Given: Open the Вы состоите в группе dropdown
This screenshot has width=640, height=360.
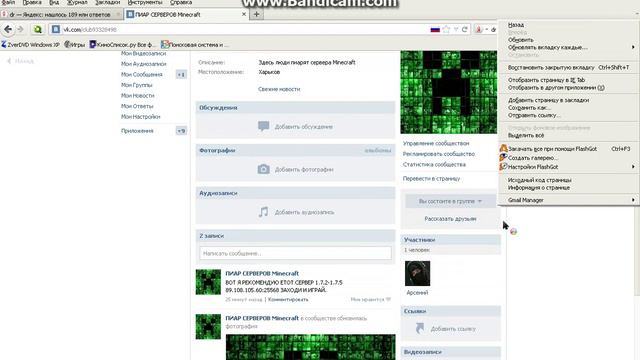Looking at the screenshot, I should [x=450, y=201].
